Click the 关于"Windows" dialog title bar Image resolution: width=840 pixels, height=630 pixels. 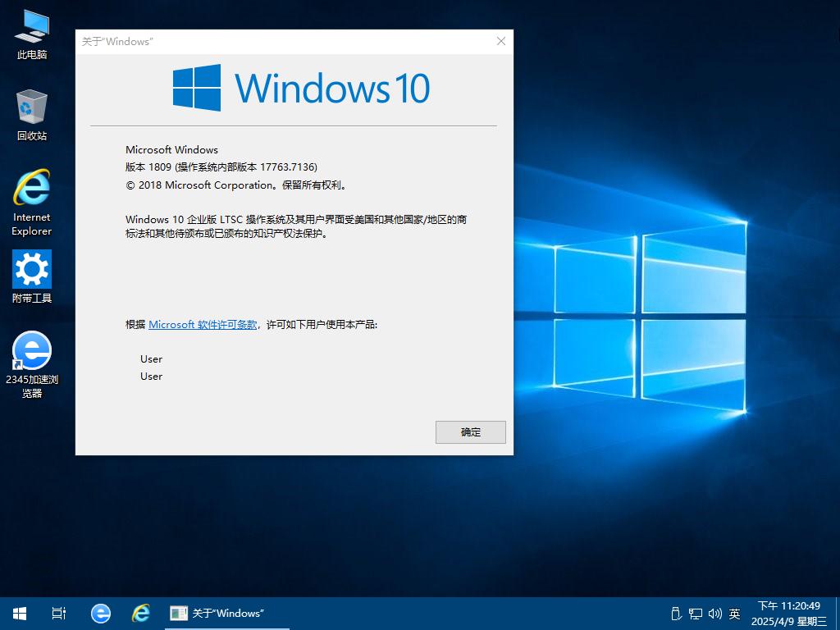coord(283,41)
